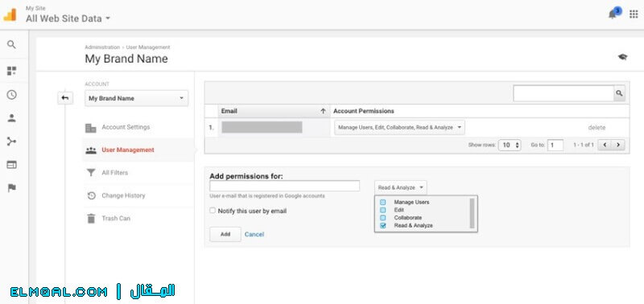Click the user table search magnifier button
644x304 pixels.
click(619, 93)
